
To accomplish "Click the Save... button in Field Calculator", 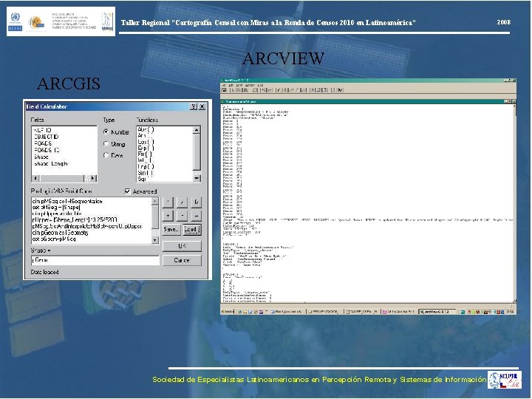I will [x=171, y=229].
